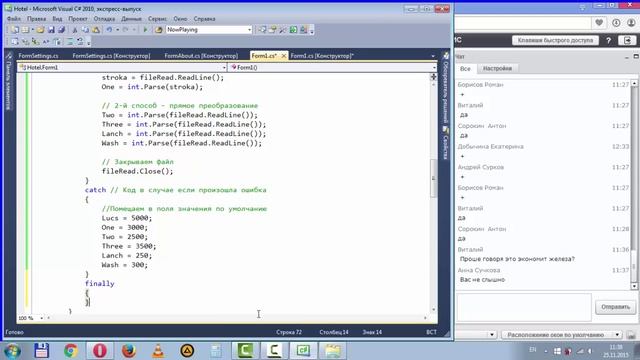Open the Справка menu
The width and height of the screenshot is (640, 360).
tap(204, 19)
